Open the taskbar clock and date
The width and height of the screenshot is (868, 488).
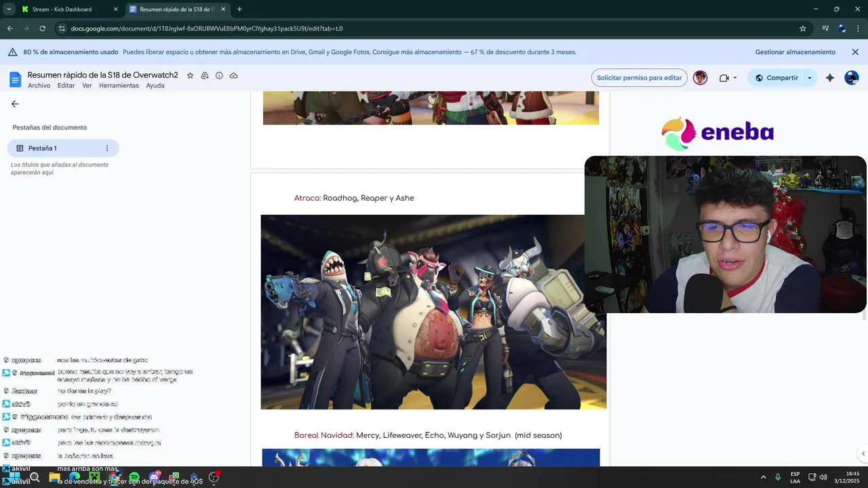click(x=847, y=477)
